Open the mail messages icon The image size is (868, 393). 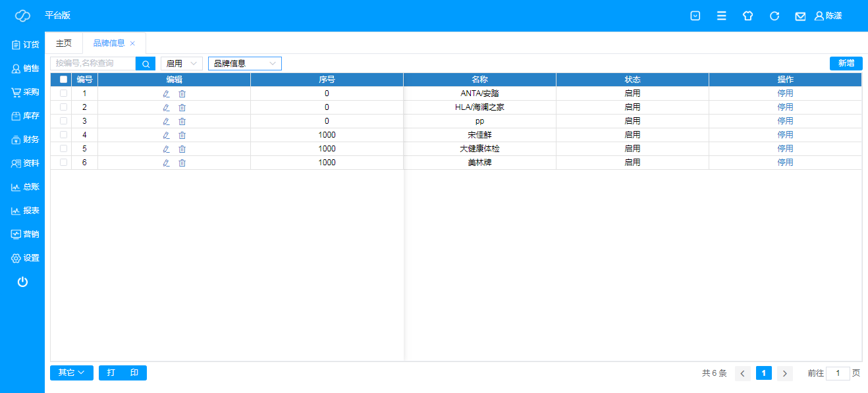800,16
